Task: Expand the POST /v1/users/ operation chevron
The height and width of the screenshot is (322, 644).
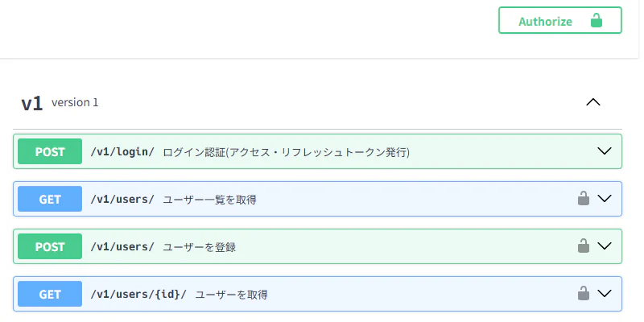Action: (x=605, y=246)
